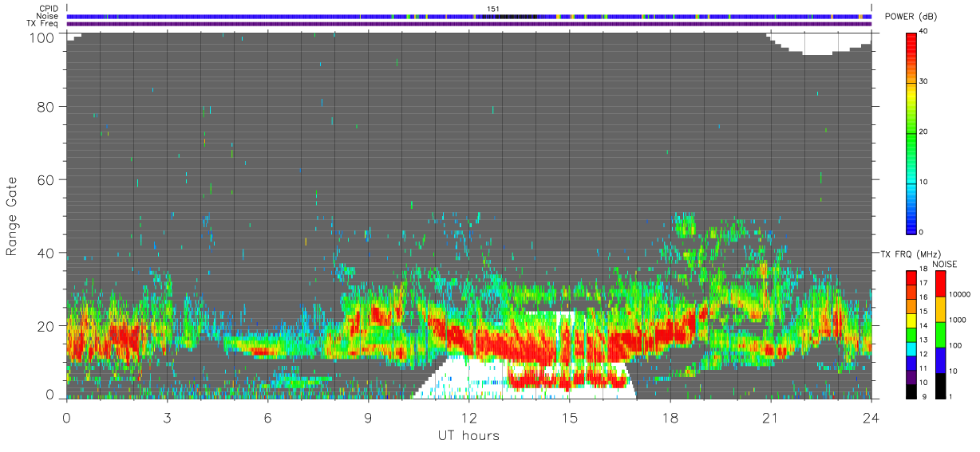Click the purple TX Freq strip

[470, 24]
